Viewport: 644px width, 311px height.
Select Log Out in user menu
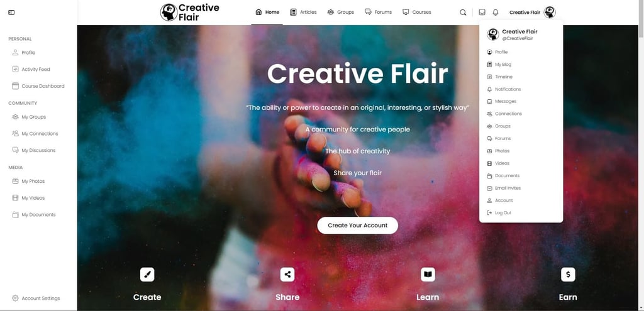point(499,213)
